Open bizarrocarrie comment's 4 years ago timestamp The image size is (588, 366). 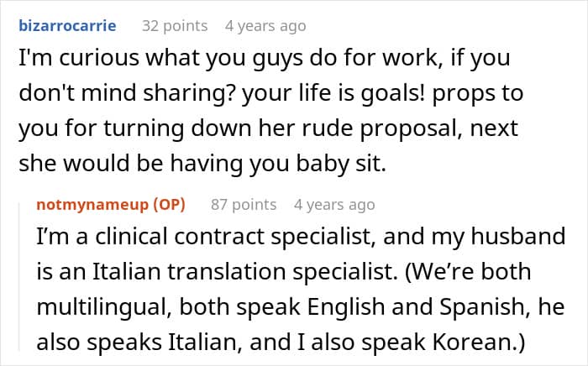click(265, 26)
